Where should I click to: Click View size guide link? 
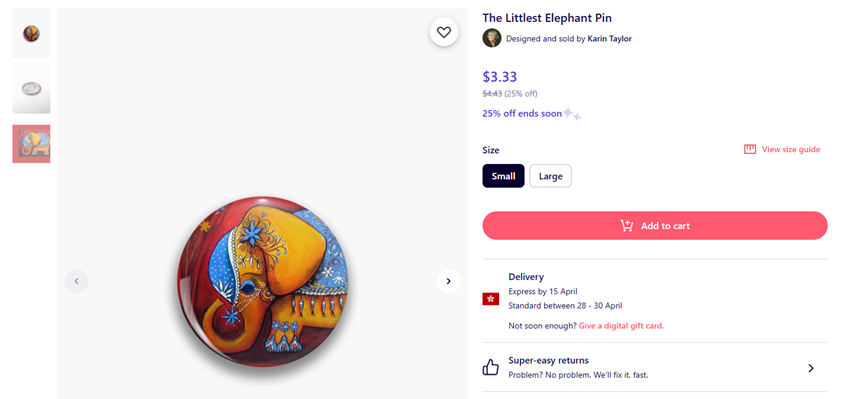tap(791, 150)
